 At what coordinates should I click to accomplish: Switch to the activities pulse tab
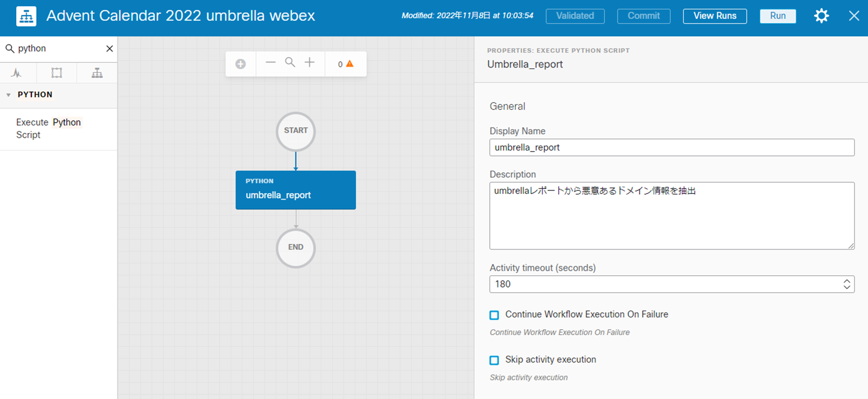click(16, 73)
